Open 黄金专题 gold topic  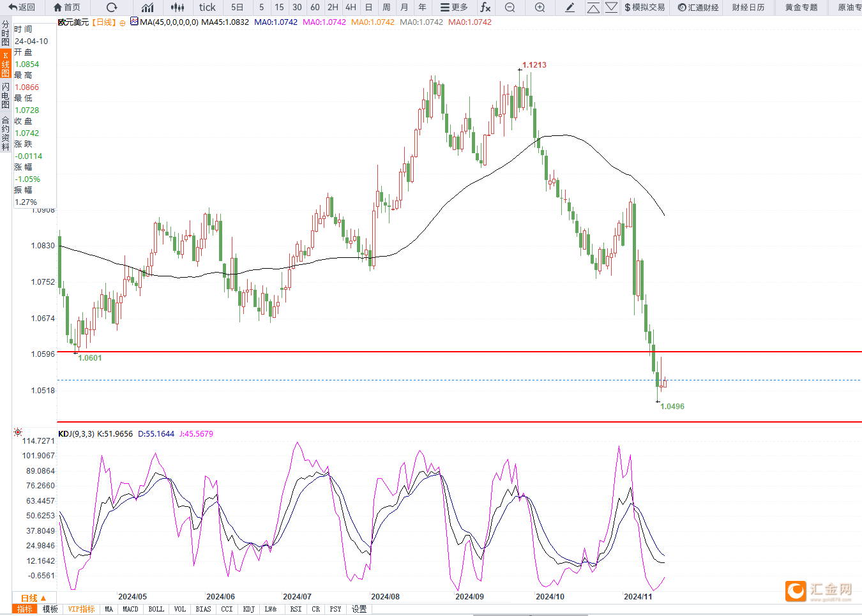pos(801,7)
